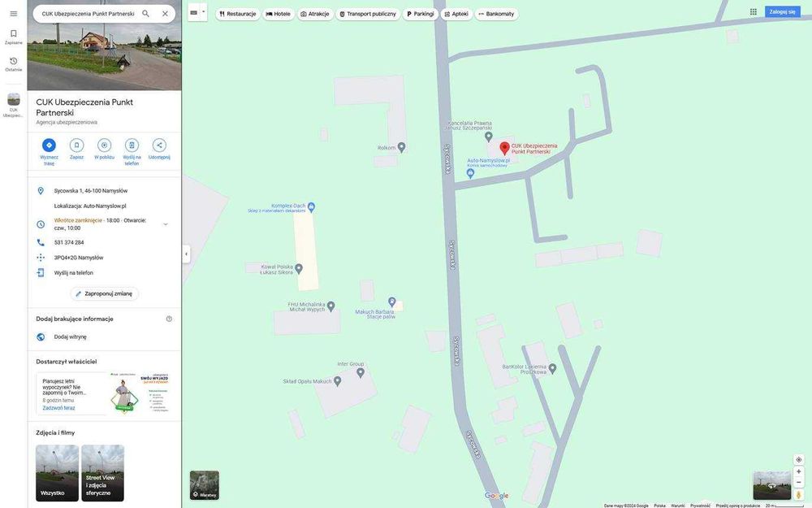
Task: Click the my location button
Action: click(798, 460)
